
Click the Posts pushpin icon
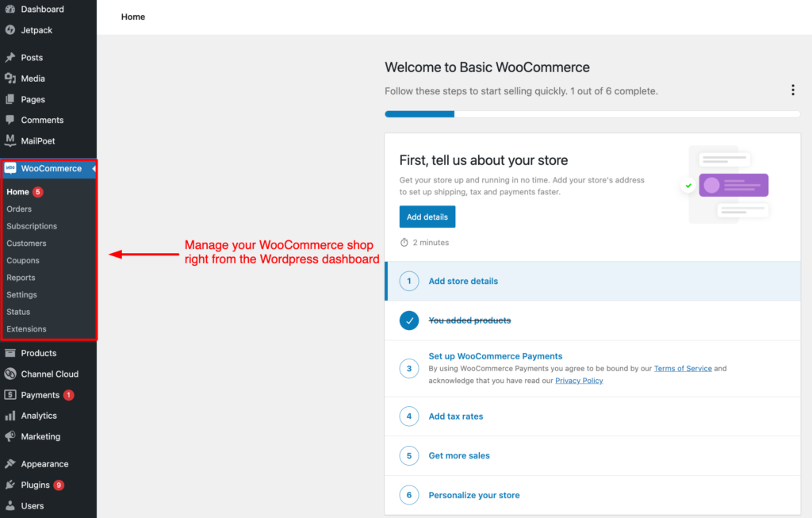click(x=10, y=57)
